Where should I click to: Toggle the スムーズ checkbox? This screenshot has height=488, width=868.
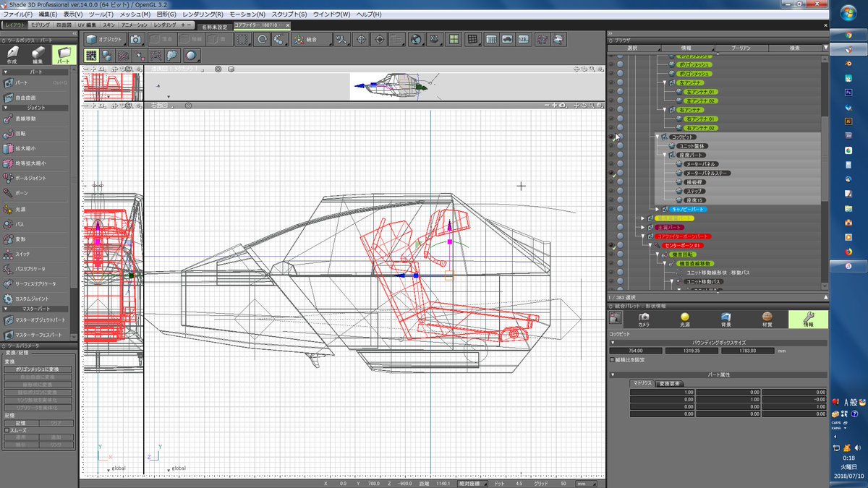tap(7, 429)
